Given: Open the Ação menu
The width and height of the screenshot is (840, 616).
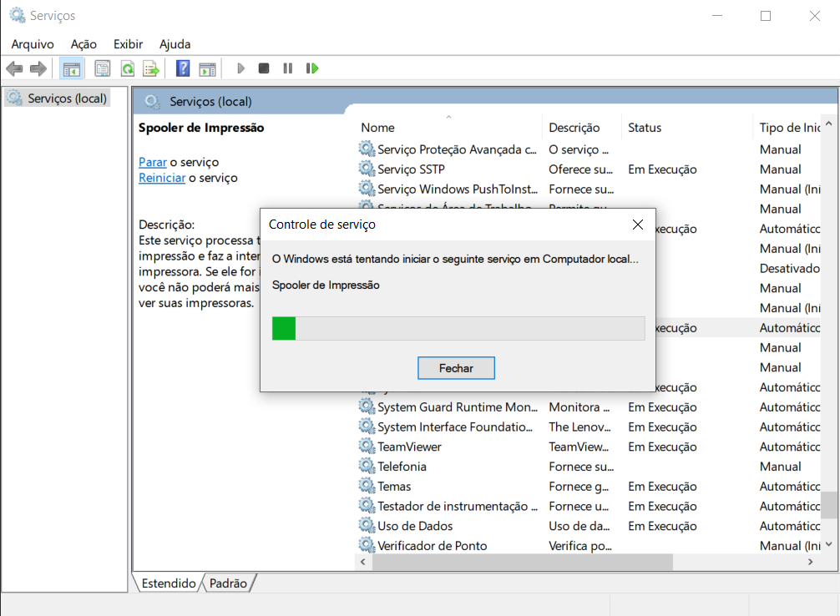Looking at the screenshot, I should [x=83, y=44].
